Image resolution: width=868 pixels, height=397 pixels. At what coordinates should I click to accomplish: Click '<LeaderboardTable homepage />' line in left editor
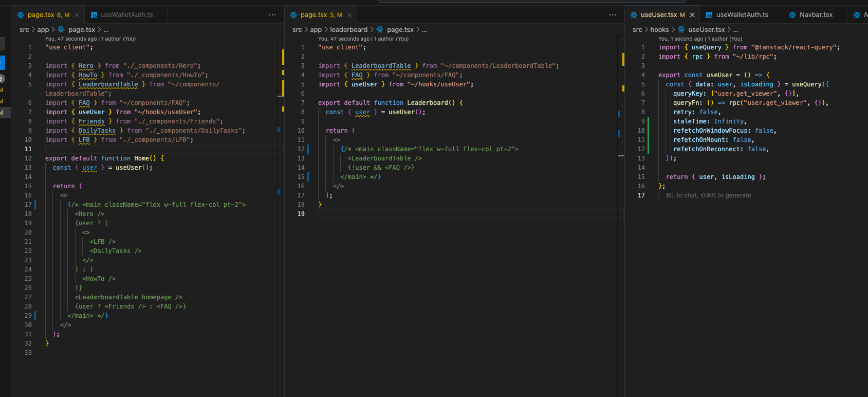(128, 297)
